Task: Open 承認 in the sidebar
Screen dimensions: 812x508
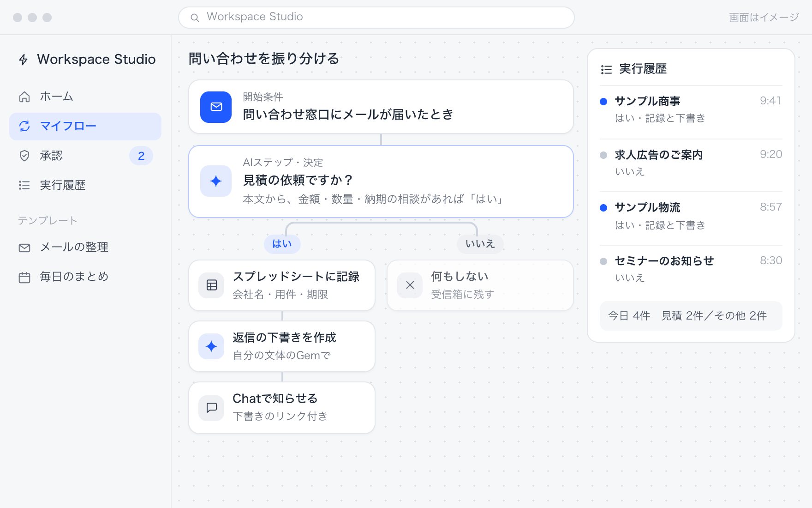Action: tap(85, 156)
